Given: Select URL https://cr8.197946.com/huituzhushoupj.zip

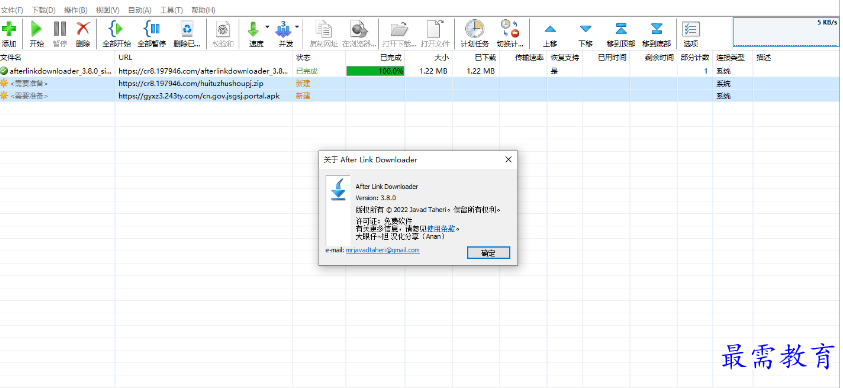Looking at the screenshot, I should point(191,83).
